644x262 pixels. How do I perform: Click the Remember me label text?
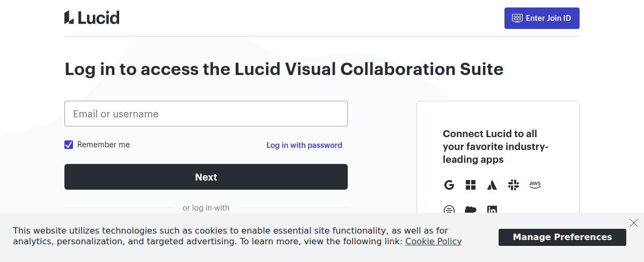104,145
